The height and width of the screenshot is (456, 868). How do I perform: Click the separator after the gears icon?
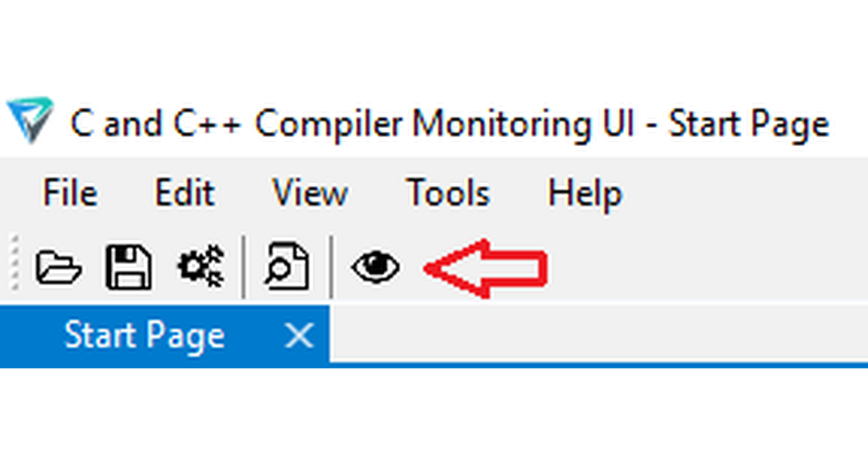click(x=244, y=266)
